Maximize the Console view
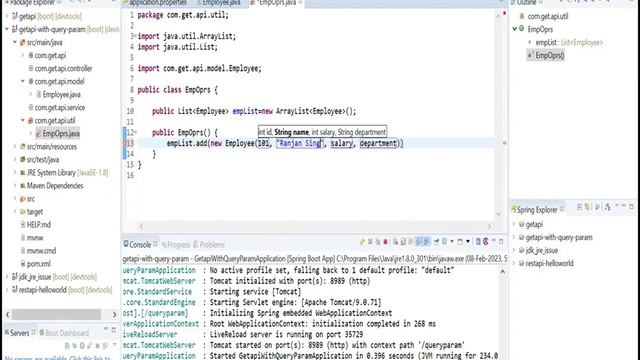 pyautogui.click(x=501, y=241)
